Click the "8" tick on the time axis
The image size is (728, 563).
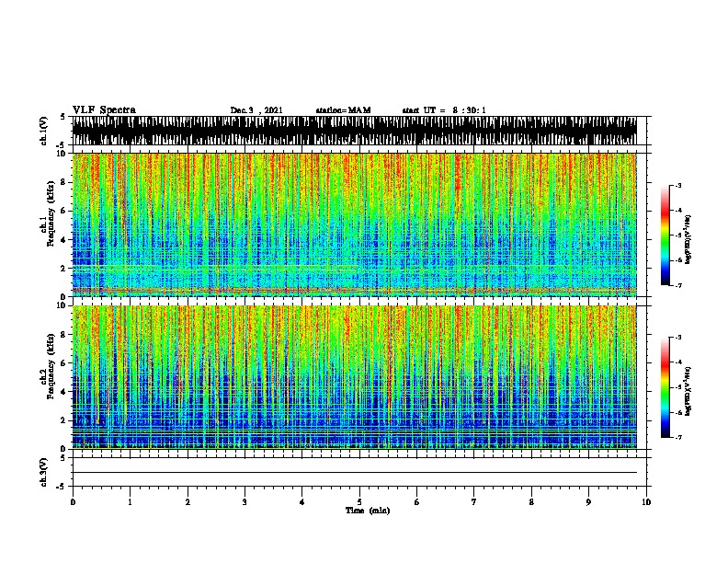tap(531, 502)
